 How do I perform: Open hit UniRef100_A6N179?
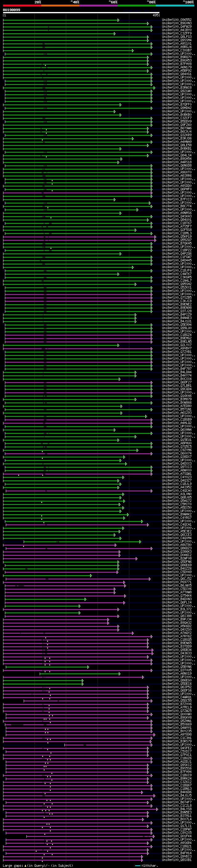pos(177,67)
